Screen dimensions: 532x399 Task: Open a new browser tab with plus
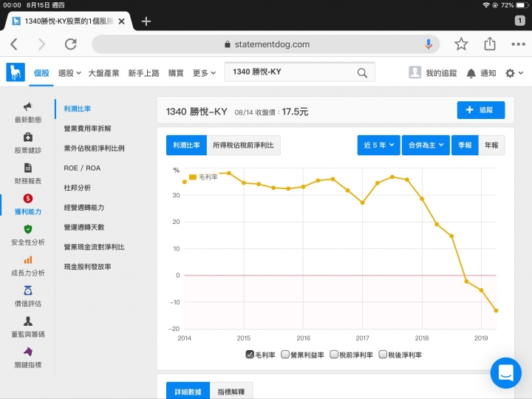(146, 21)
